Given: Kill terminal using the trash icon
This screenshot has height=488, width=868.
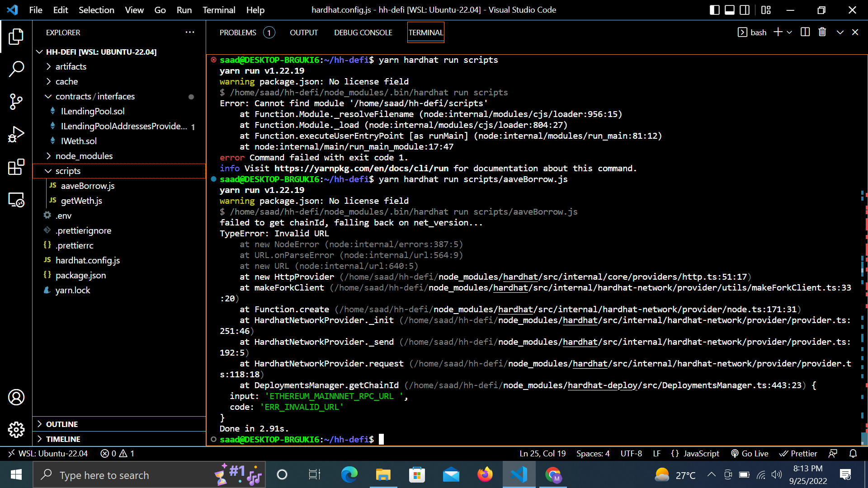Looking at the screenshot, I should tap(822, 32).
